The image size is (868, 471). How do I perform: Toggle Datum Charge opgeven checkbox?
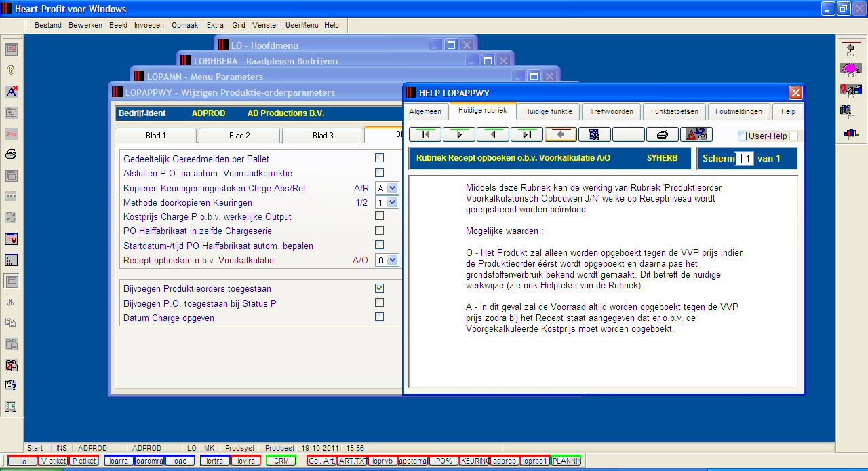(380, 317)
